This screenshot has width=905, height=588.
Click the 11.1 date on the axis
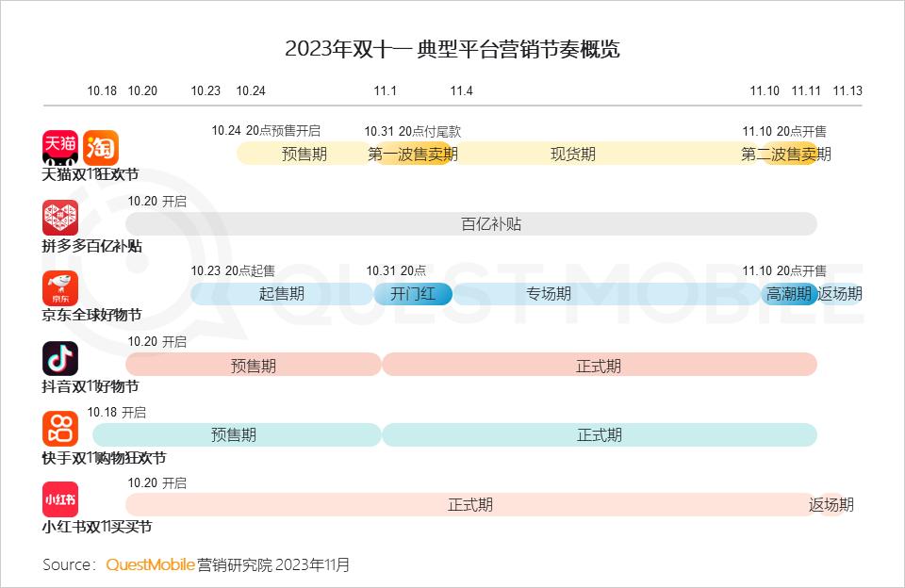[385, 90]
